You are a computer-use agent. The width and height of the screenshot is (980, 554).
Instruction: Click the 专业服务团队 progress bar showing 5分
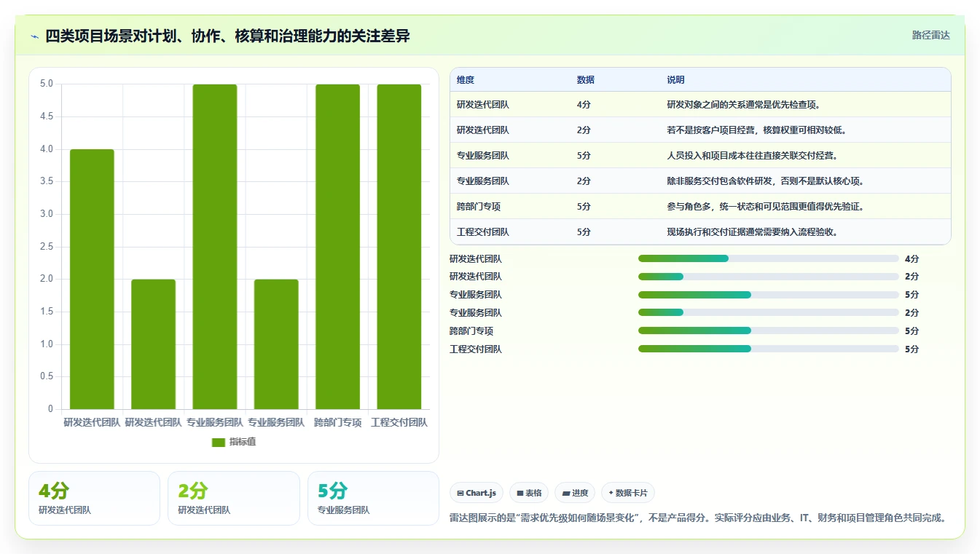[x=769, y=295]
